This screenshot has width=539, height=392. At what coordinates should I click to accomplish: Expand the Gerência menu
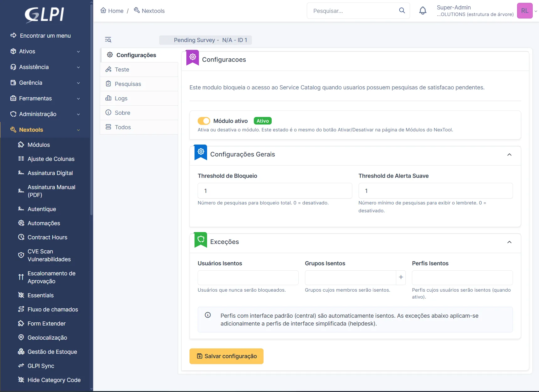45,83
